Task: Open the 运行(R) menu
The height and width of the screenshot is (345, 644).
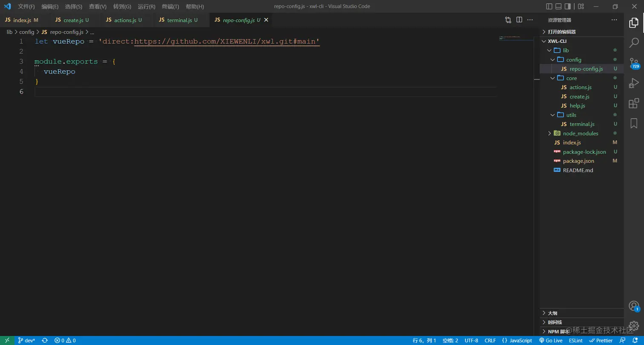Action: (147, 6)
